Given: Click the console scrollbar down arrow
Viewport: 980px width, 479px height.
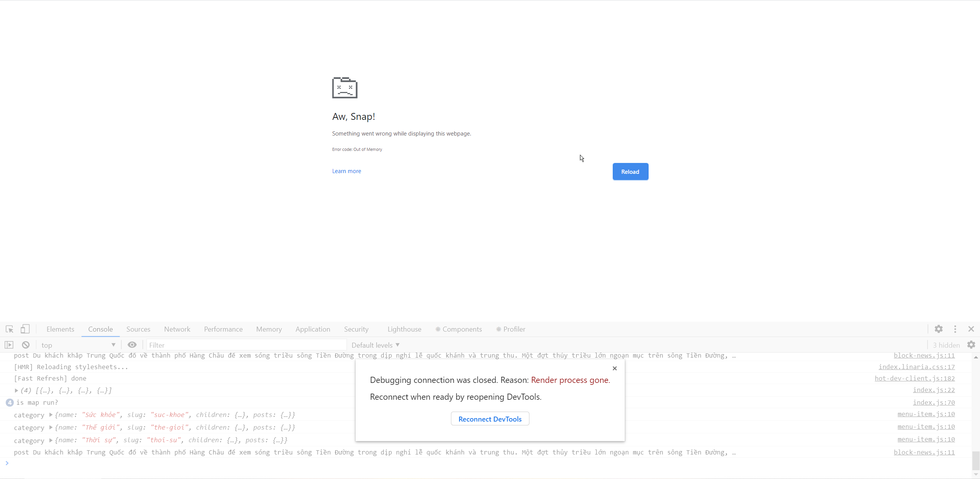Looking at the screenshot, I should [976, 474].
